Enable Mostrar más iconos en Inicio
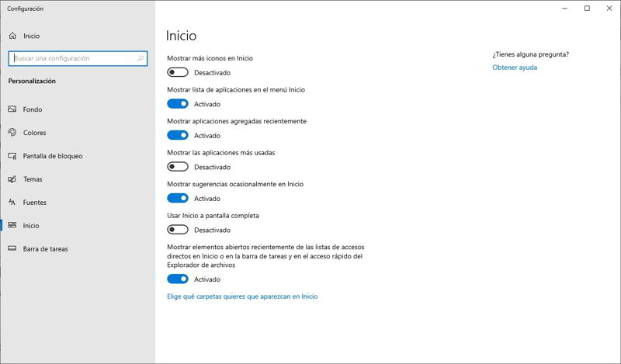Screen dimensions: 621x364 [x=178, y=72]
